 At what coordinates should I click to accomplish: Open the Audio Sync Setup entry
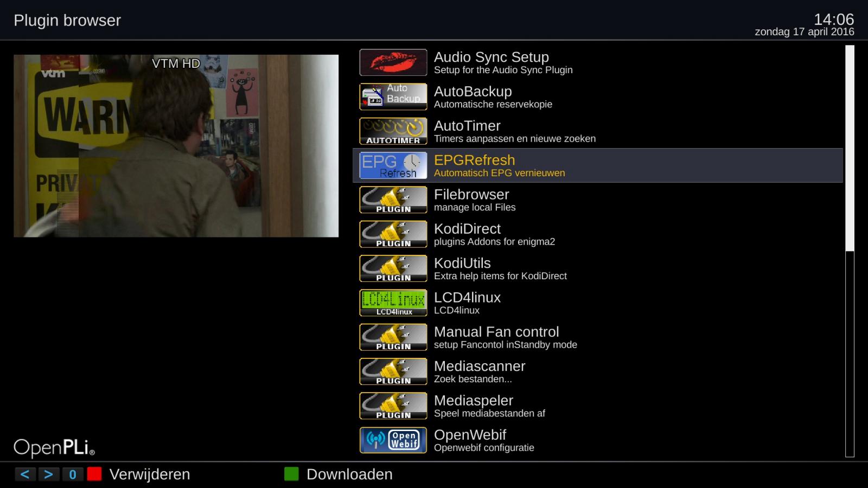[x=598, y=62]
